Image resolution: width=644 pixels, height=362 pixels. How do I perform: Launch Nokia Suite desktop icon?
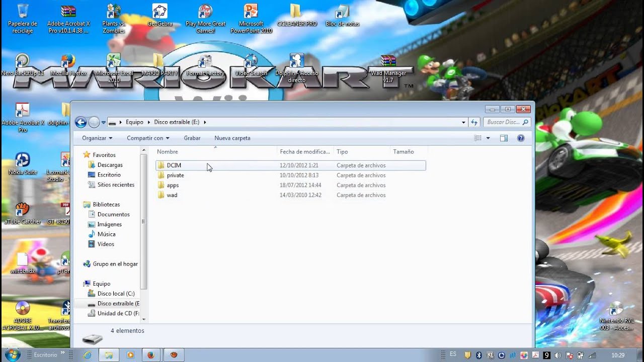[x=23, y=164]
